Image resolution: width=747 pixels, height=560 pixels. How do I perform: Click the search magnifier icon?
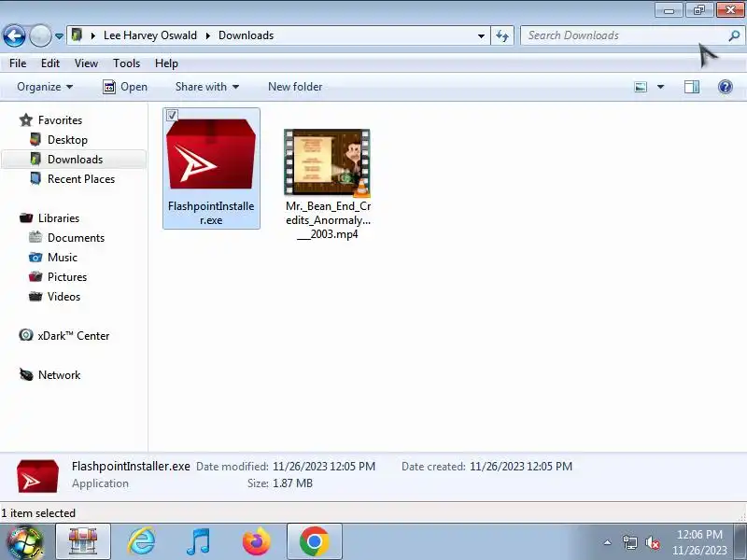[734, 35]
